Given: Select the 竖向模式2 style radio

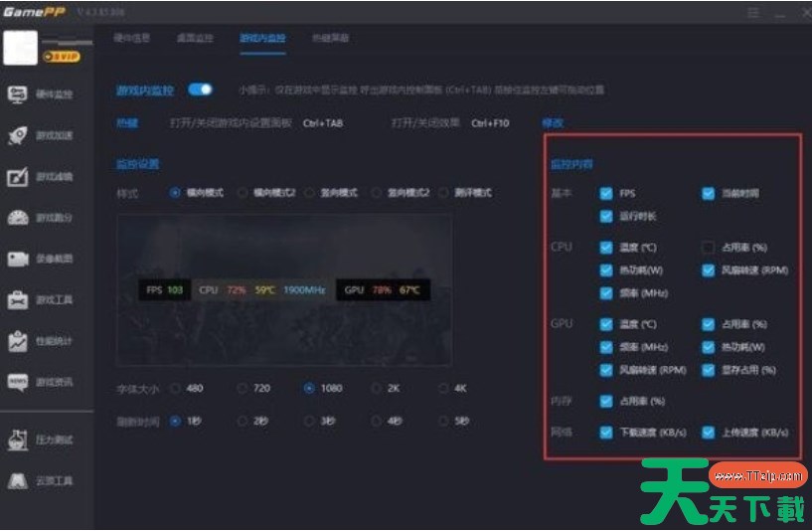Looking at the screenshot, I should (x=377, y=193).
